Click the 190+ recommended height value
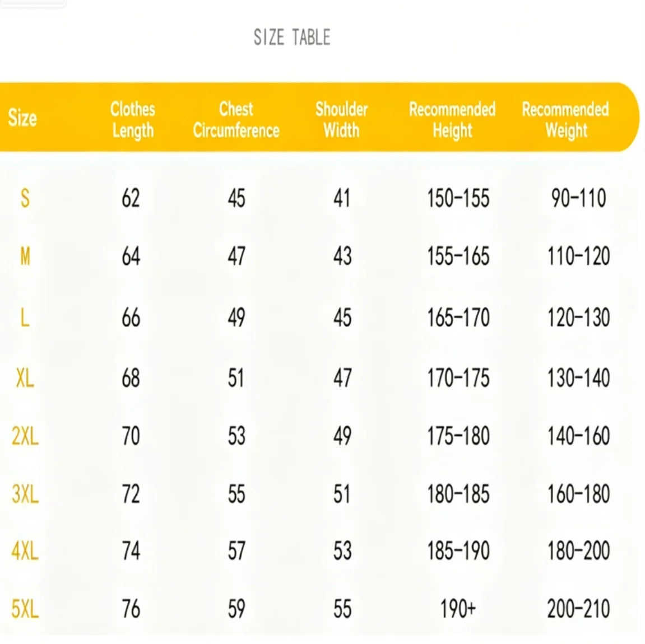 (x=458, y=609)
